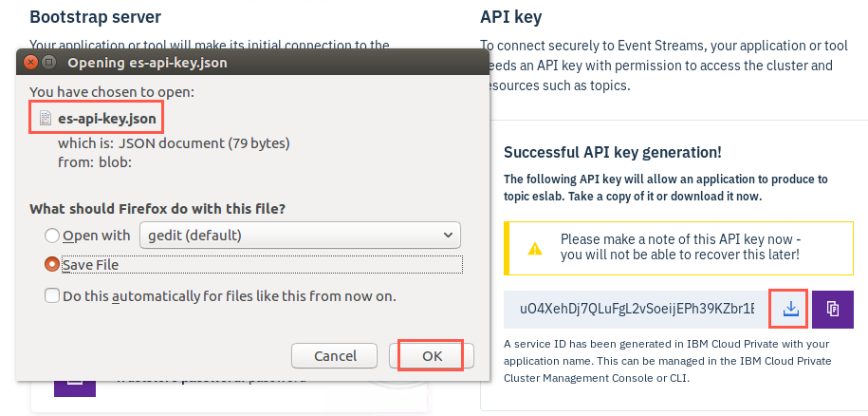Close the Opening es-api-key.json dialog
Screen dimensions: 868x416
(30, 62)
